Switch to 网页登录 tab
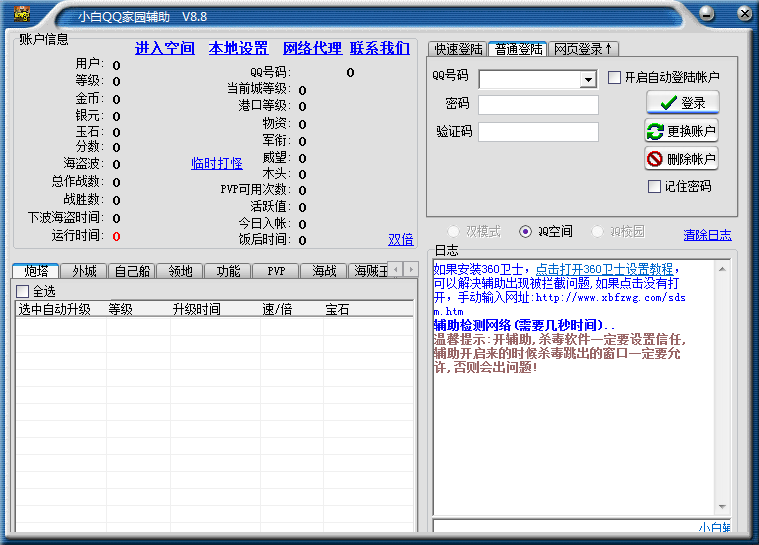The width and height of the screenshot is (759, 545). [583, 49]
